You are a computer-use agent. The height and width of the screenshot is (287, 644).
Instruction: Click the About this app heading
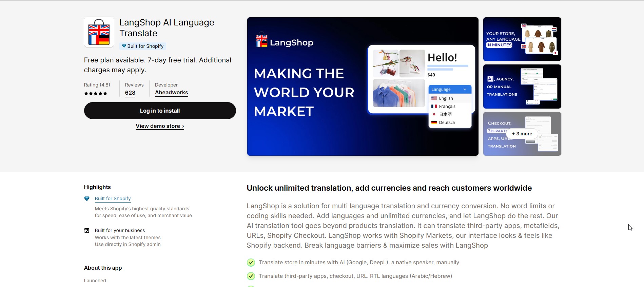pos(103,268)
